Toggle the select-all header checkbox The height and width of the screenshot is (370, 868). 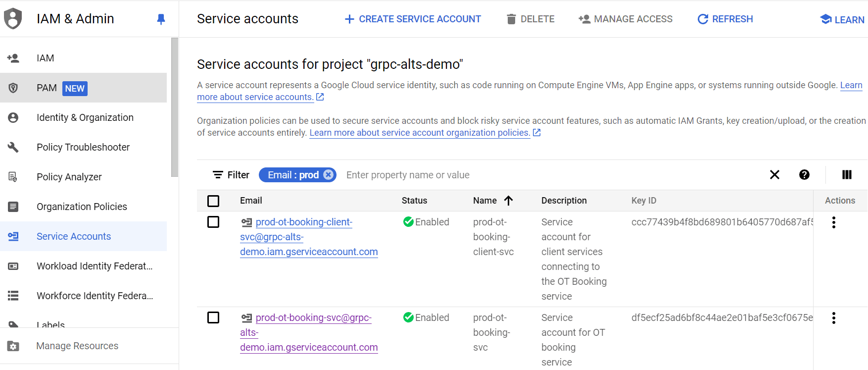tap(213, 201)
